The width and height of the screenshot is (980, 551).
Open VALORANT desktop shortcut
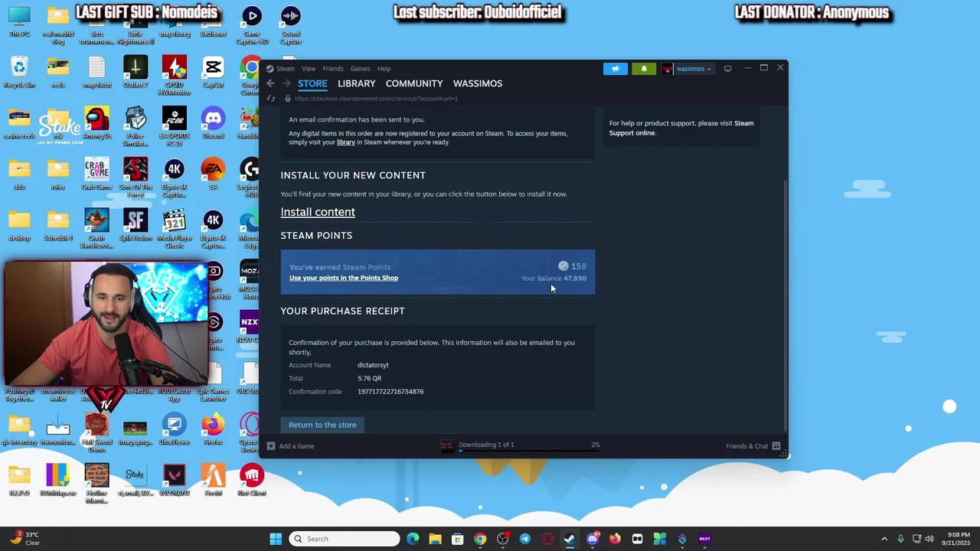(x=175, y=481)
